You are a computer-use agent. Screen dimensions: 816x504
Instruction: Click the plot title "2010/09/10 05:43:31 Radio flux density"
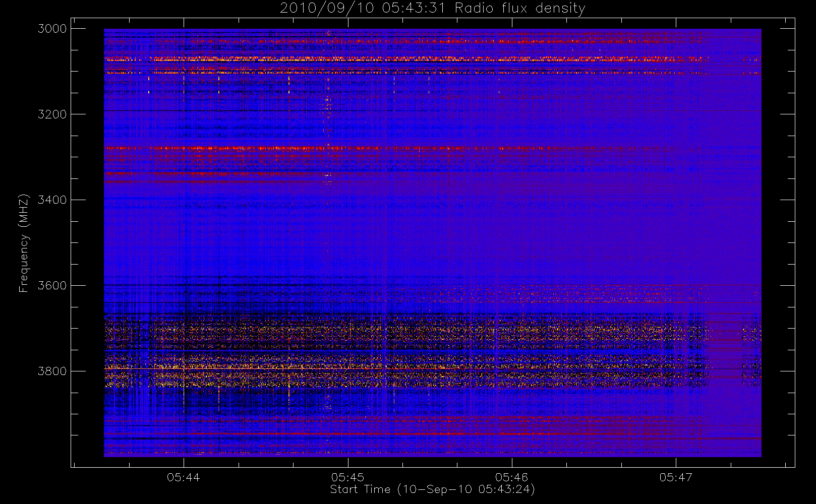click(433, 9)
